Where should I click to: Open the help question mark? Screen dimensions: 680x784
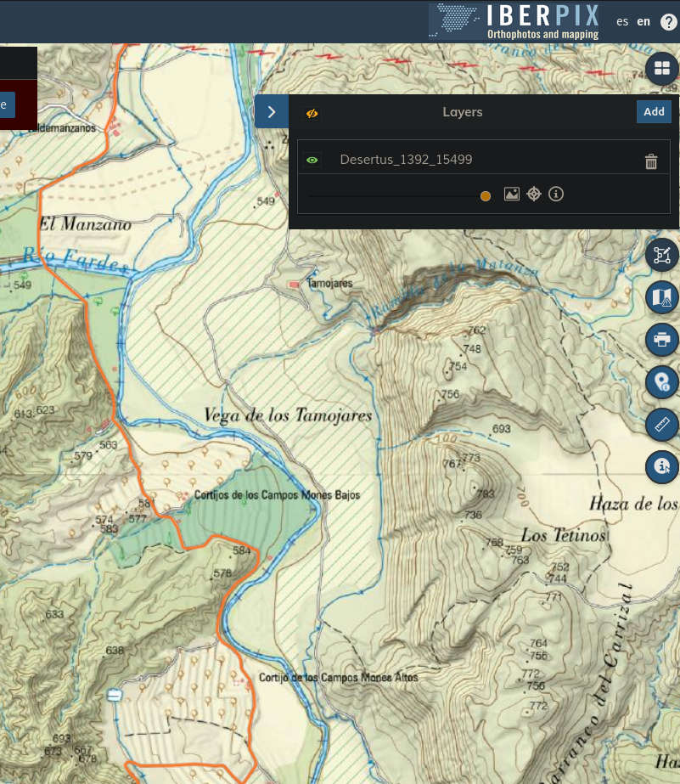click(x=668, y=22)
